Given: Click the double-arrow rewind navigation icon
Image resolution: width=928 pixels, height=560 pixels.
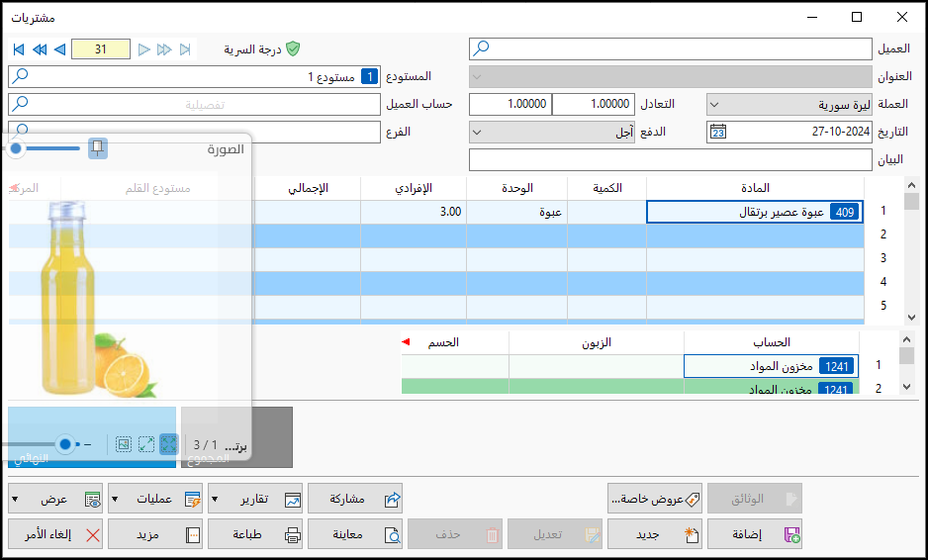Looking at the screenshot, I should coord(40,49).
